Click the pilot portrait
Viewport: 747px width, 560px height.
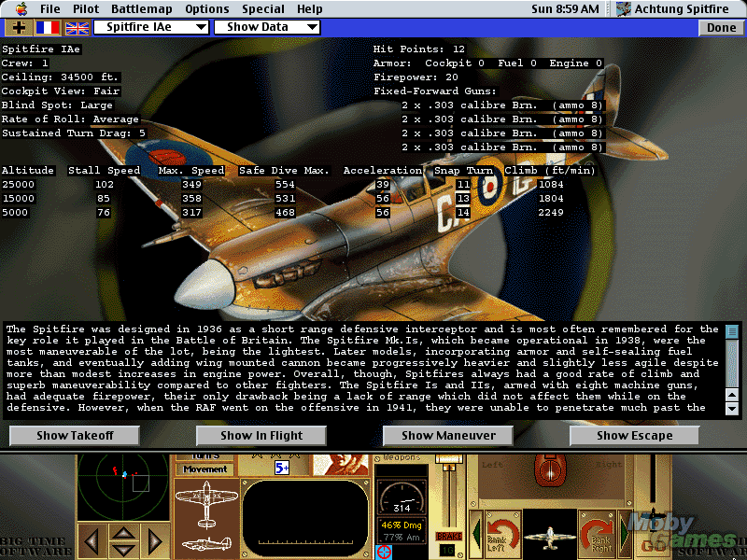(x=341, y=465)
